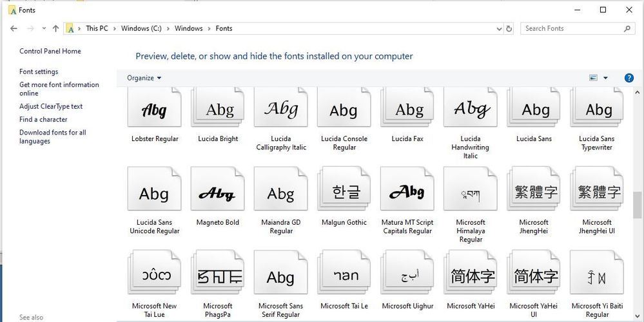Expand the recent locations dropdown
The width and height of the screenshot is (644, 322).
click(x=44, y=29)
